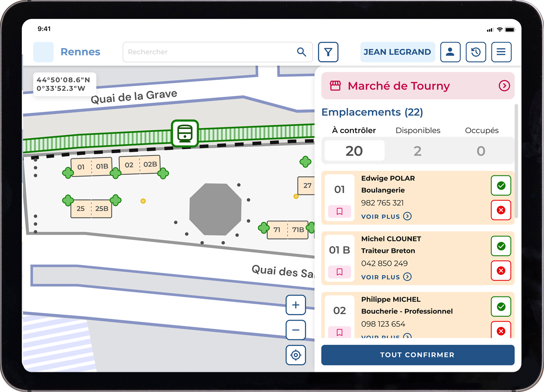The image size is (544, 392).
Task: Click the Rechercher search field
Action: [208, 52]
